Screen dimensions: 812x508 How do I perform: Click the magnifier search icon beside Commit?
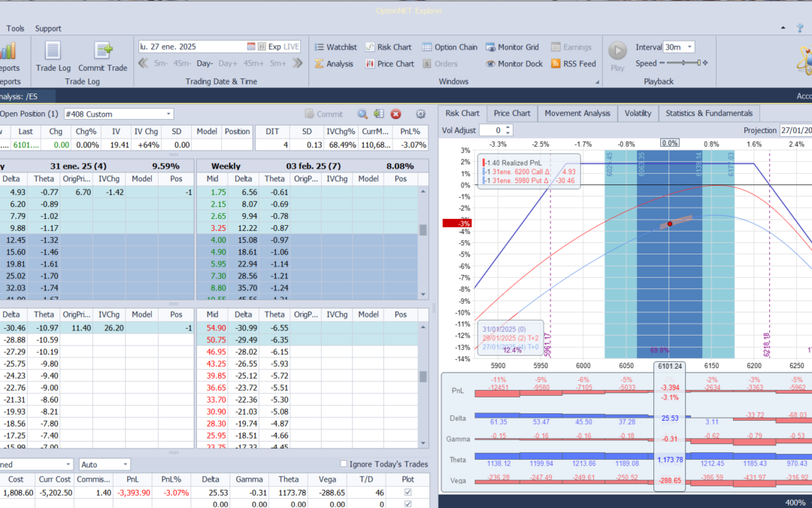click(362, 114)
